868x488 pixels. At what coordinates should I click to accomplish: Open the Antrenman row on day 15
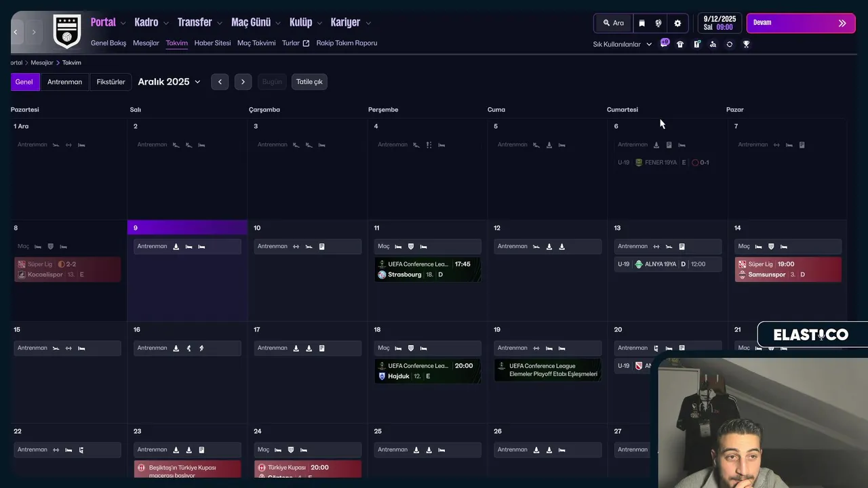[x=68, y=348]
